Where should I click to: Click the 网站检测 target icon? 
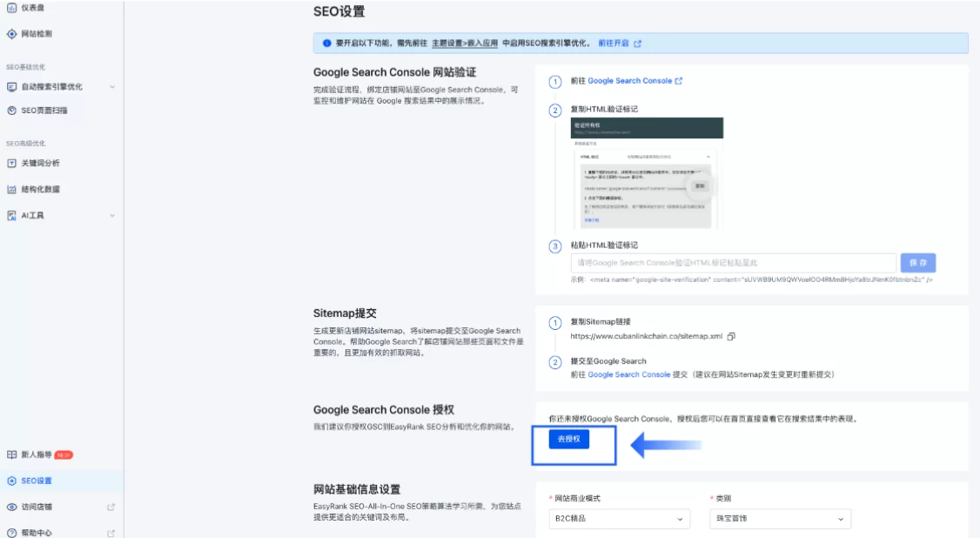point(11,34)
